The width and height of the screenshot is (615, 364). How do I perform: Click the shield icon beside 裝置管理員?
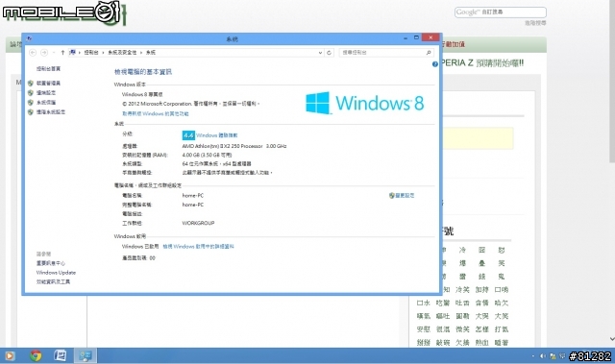pyautogui.click(x=31, y=84)
